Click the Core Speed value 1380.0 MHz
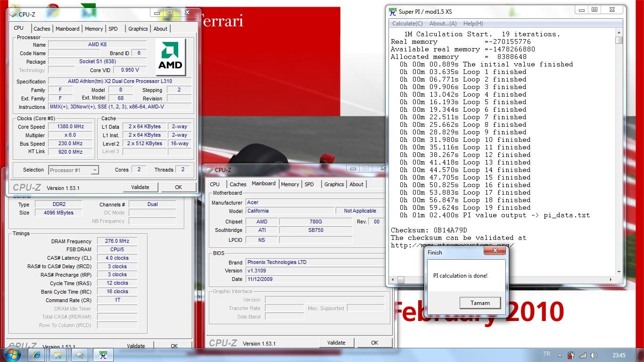 [x=71, y=127]
